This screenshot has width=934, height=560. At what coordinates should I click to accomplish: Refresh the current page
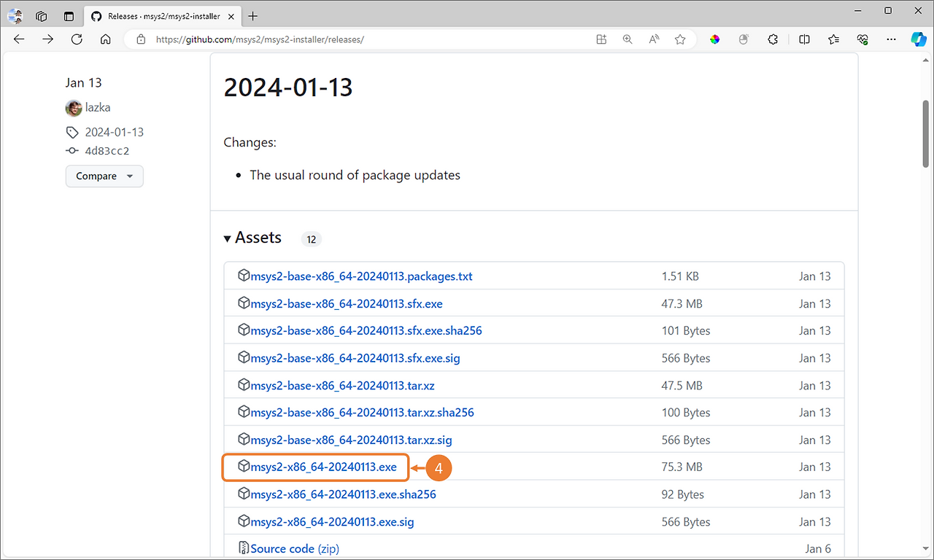point(77,39)
